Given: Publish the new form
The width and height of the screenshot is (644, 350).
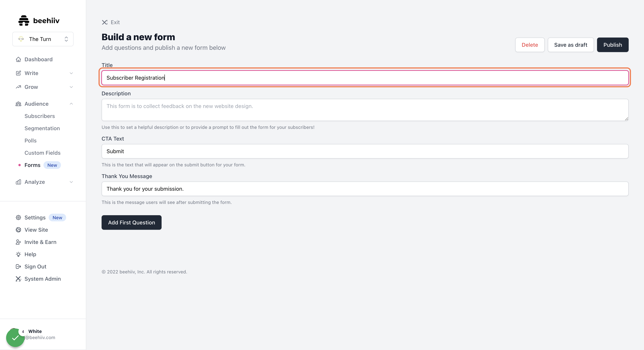Looking at the screenshot, I should (613, 45).
